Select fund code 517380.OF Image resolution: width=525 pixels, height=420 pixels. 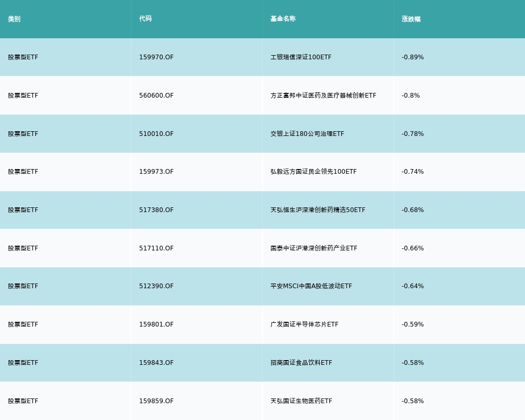click(156, 210)
